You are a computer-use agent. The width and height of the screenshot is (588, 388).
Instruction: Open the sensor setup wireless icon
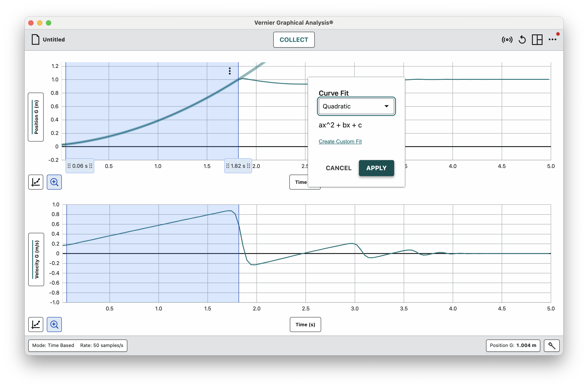click(507, 40)
